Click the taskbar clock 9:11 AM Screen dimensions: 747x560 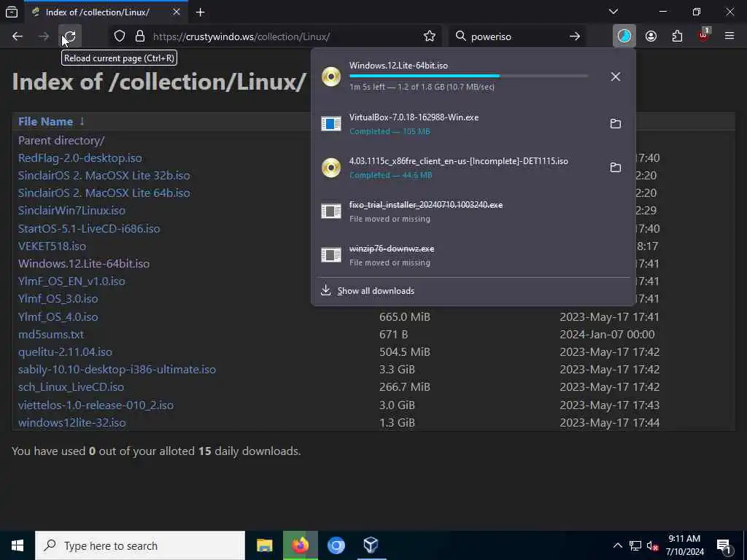click(684, 545)
